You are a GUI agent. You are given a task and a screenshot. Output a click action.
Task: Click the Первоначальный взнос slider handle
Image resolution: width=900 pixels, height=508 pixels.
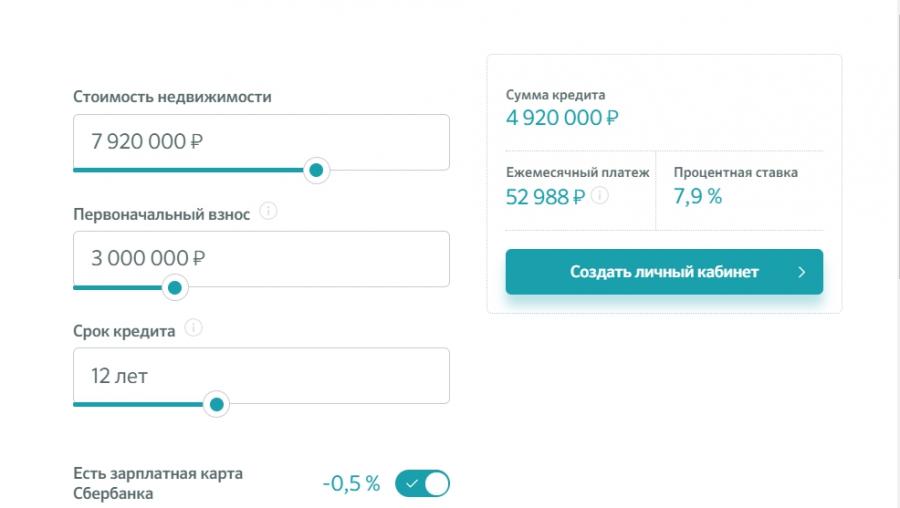click(x=175, y=288)
